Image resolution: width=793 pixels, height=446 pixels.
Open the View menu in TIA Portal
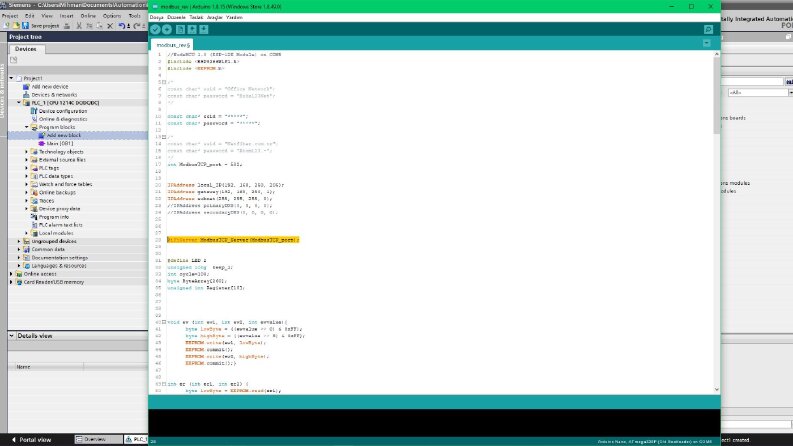pyautogui.click(x=47, y=16)
